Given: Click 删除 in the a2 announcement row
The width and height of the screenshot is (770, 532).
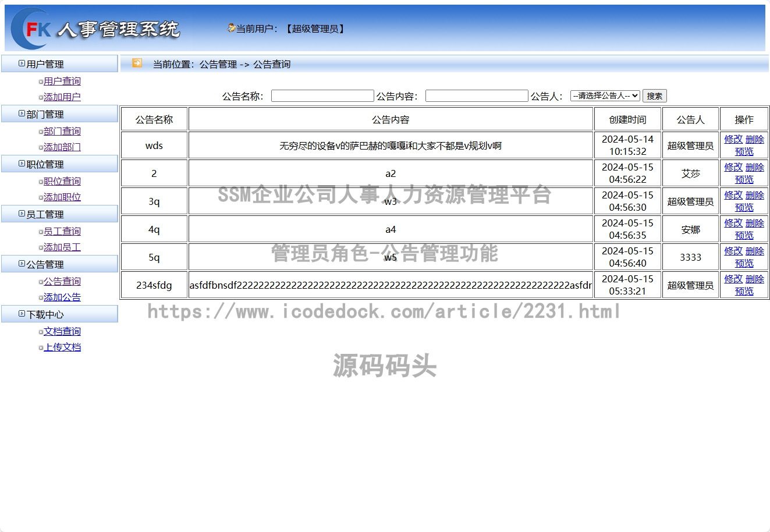Looking at the screenshot, I should (755, 167).
